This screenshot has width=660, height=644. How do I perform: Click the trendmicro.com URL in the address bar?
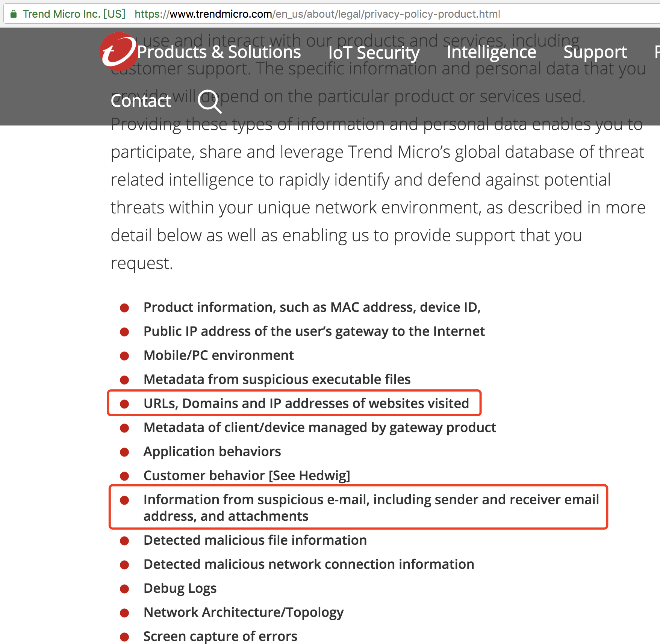coord(317,14)
